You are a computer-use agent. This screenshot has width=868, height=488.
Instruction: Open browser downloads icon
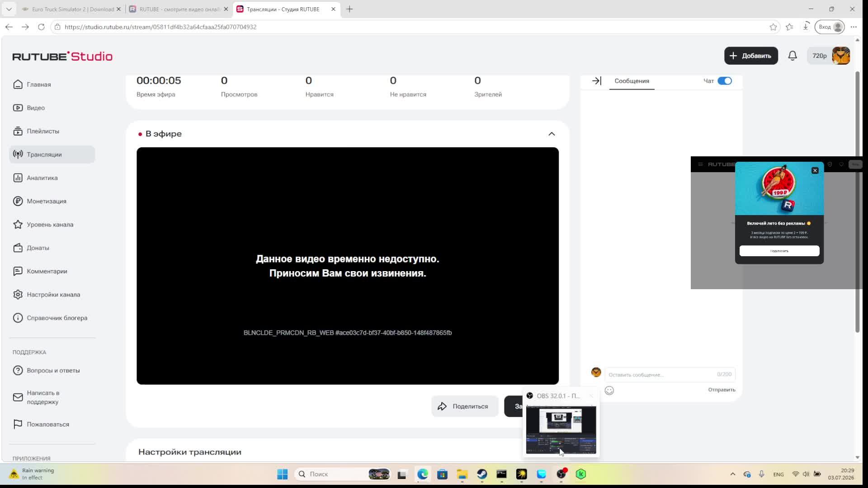point(806,27)
